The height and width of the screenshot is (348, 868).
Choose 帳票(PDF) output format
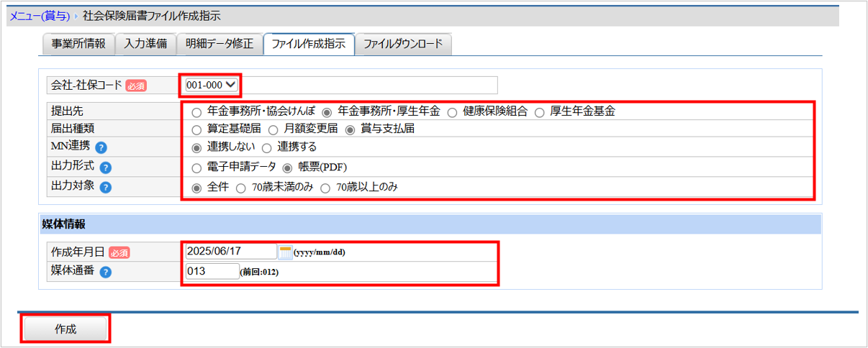pos(286,168)
